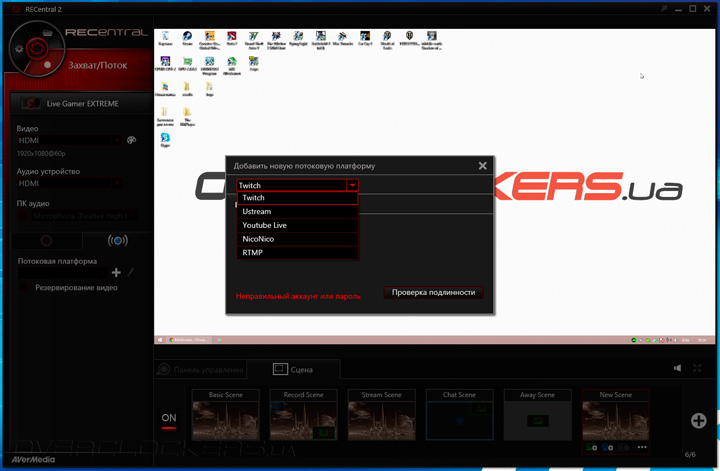Select the white dot mode in RECentral dial
This screenshot has width=720, height=471.
(47, 65)
